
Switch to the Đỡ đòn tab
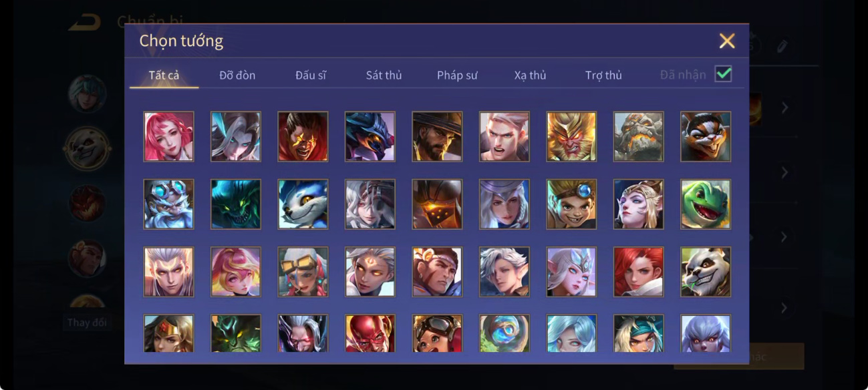237,75
